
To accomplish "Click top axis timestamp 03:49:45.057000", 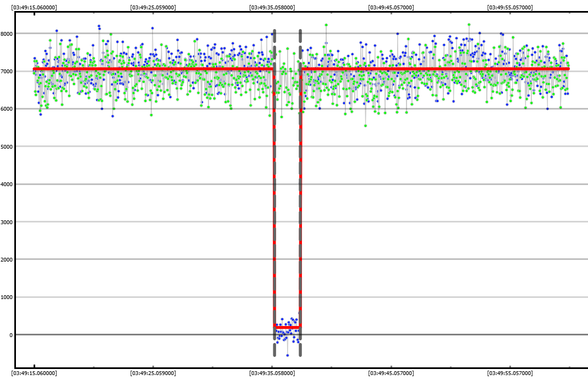I will 391,7.
